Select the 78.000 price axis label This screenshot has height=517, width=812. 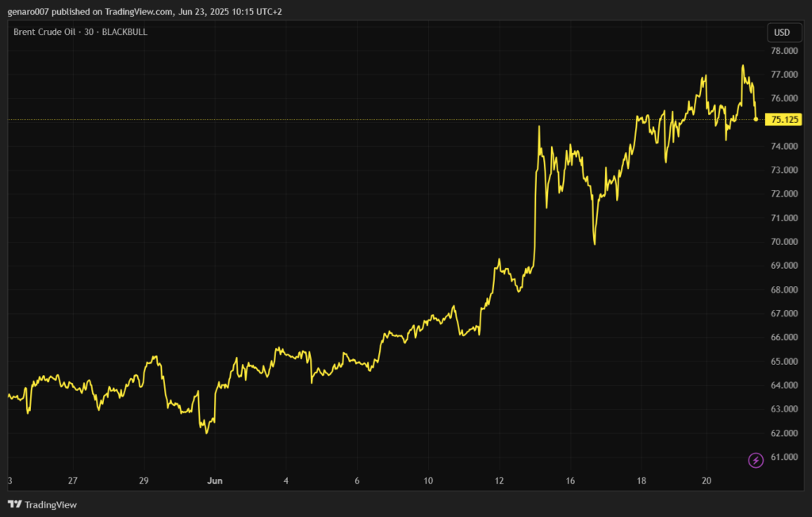[x=784, y=51]
